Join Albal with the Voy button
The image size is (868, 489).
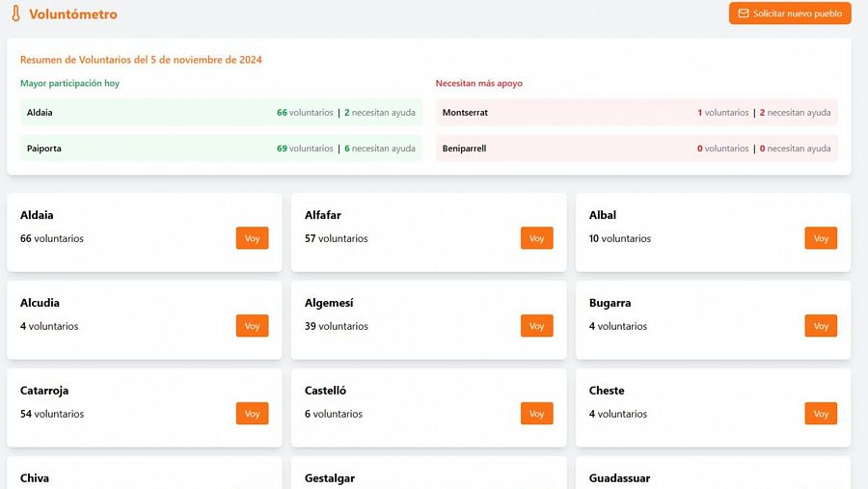(x=821, y=238)
